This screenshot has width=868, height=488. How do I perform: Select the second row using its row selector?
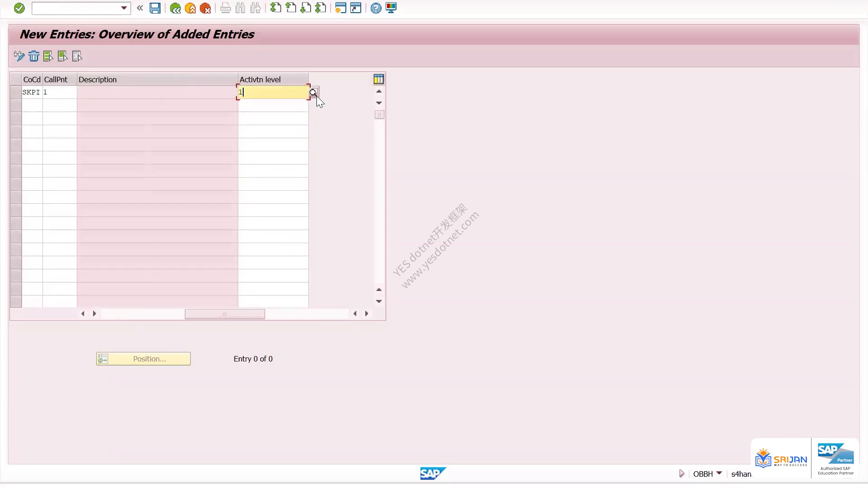point(16,105)
